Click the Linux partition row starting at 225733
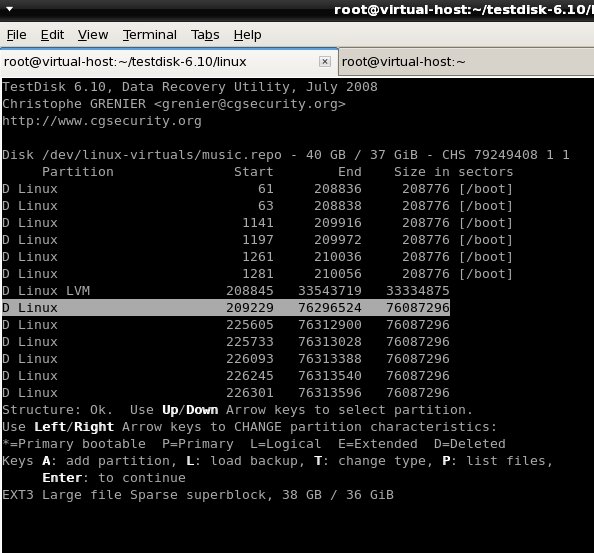 click(x=226, y=342)
